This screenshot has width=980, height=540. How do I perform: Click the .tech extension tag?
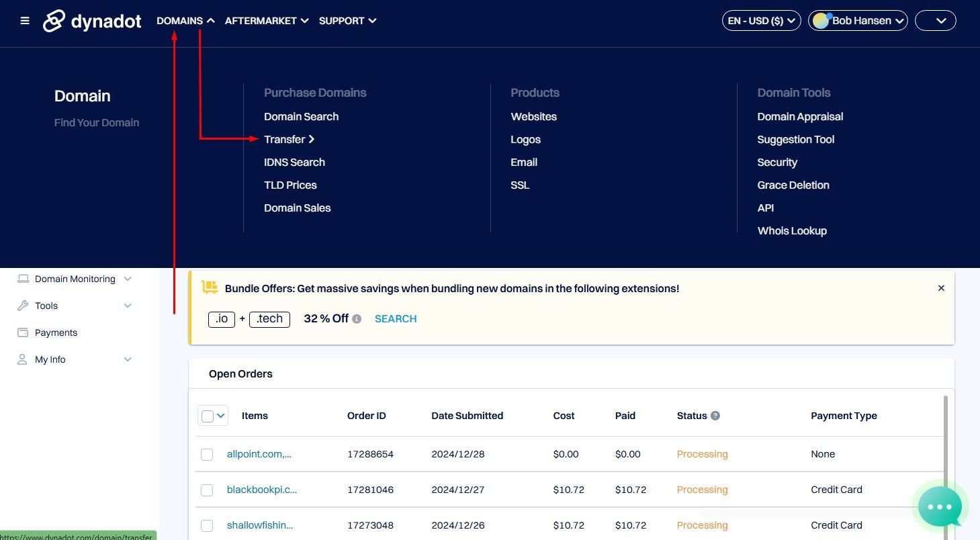[269, 319]
